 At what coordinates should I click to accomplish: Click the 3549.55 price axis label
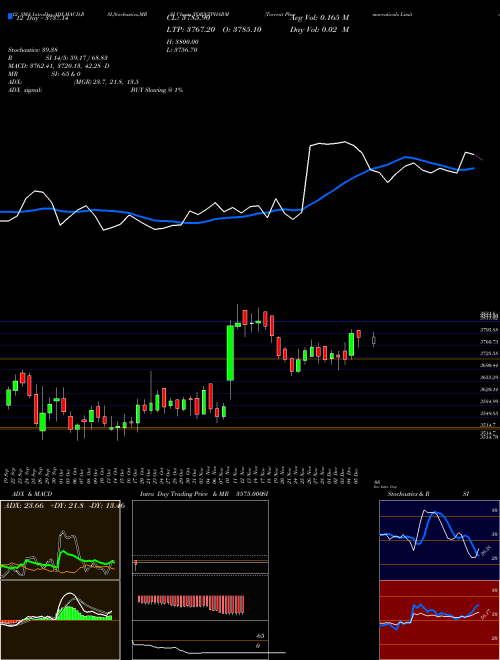pyautogui.click(x=489, y=413)
